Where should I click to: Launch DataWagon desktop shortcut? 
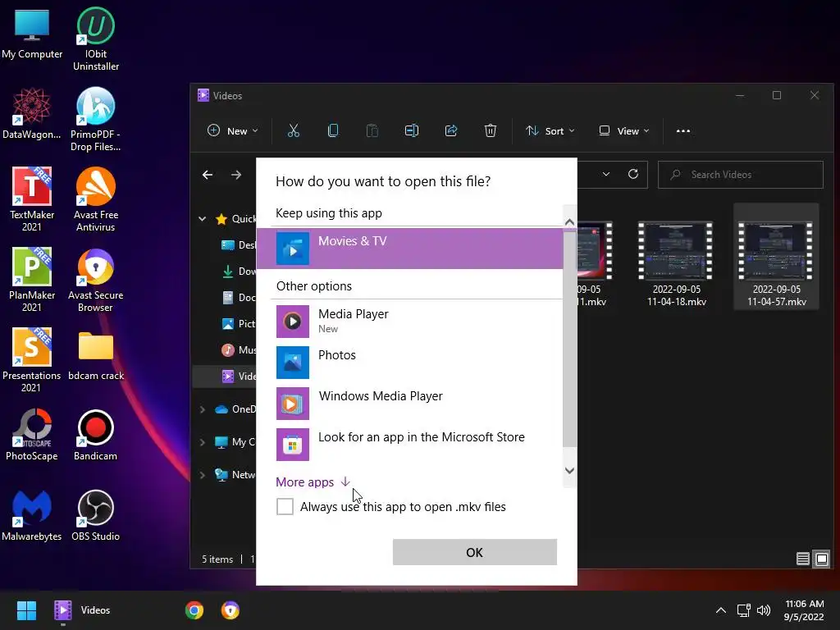32,113
